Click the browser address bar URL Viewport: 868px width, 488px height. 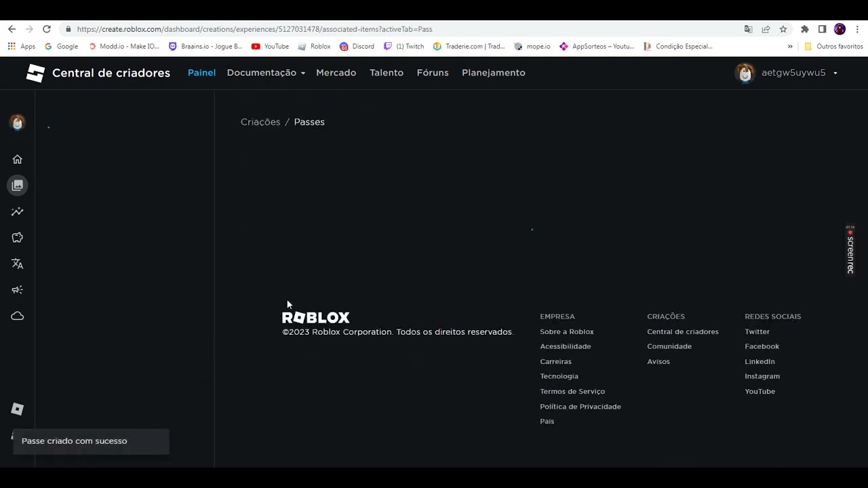(254, 29)
